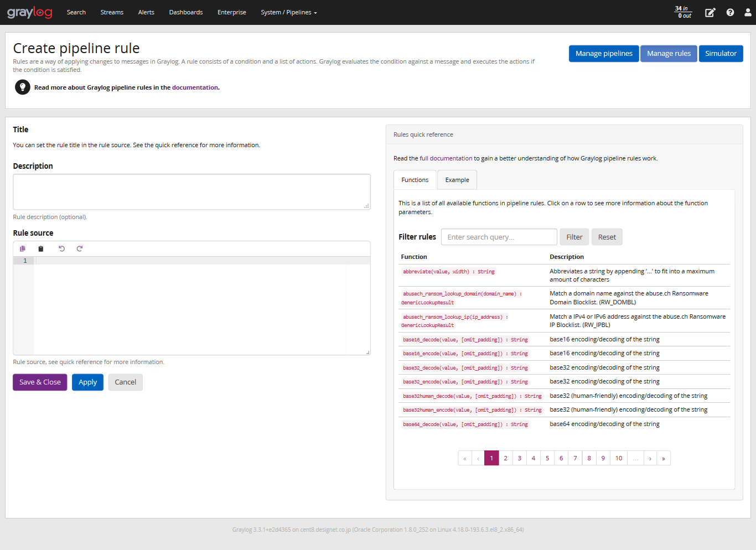The image size is (756, 550).
Task: Switch to the Example tab
Action: click(457, 180)
